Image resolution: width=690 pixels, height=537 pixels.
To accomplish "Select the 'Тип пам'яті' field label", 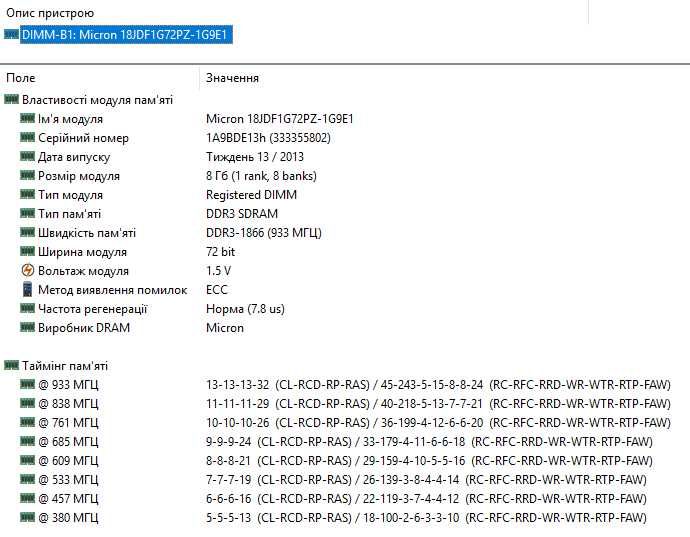I will 70,214.
